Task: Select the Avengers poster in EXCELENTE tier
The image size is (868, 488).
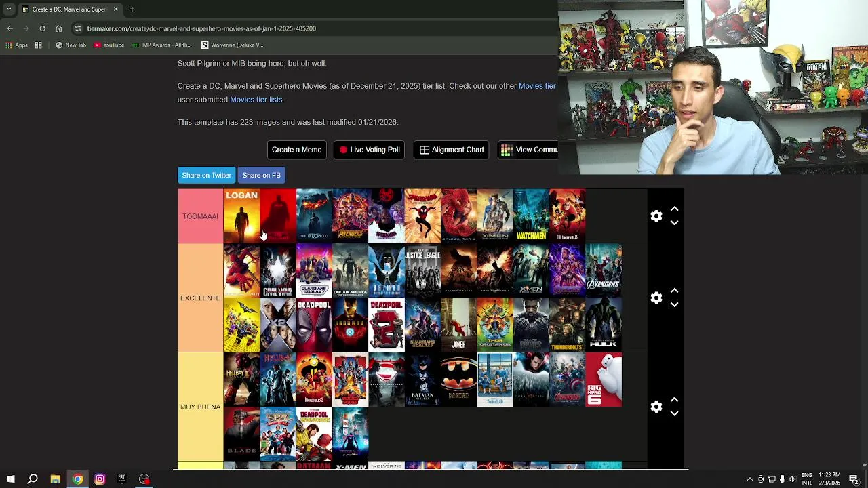Action: point(604,270)
